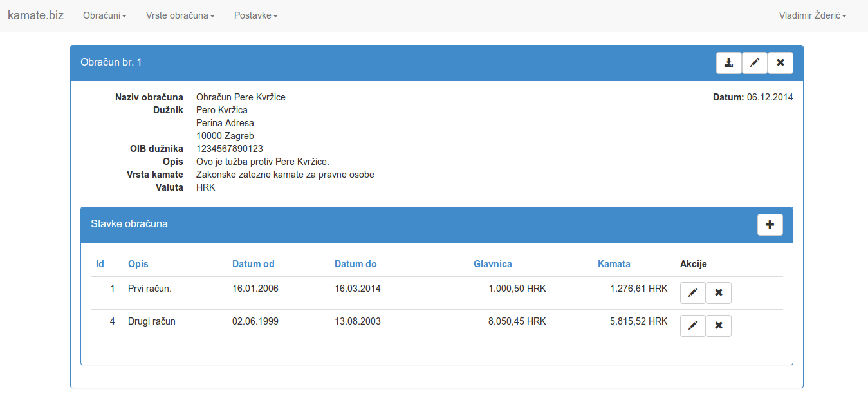This screenshot has height=398, width=868.
Task: Sort by Glavnica column header
Action: (493, 264)
